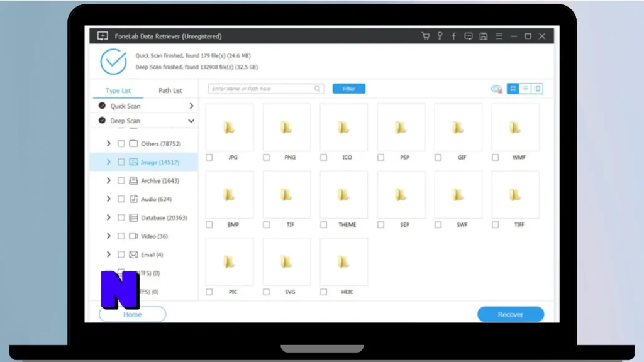Open the Facebook share icon
The height and width of the screenshot is (362, 644).
[454, 36]
